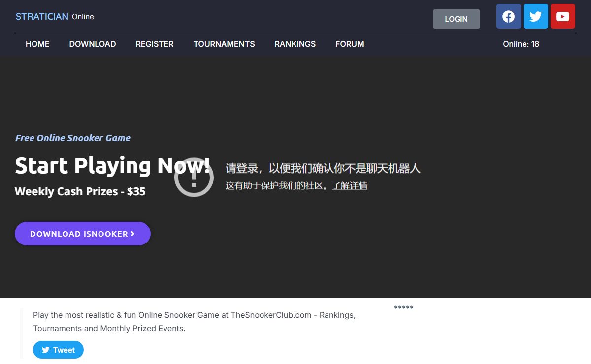Click the 了解详情 learn more link

click(350, 185)
